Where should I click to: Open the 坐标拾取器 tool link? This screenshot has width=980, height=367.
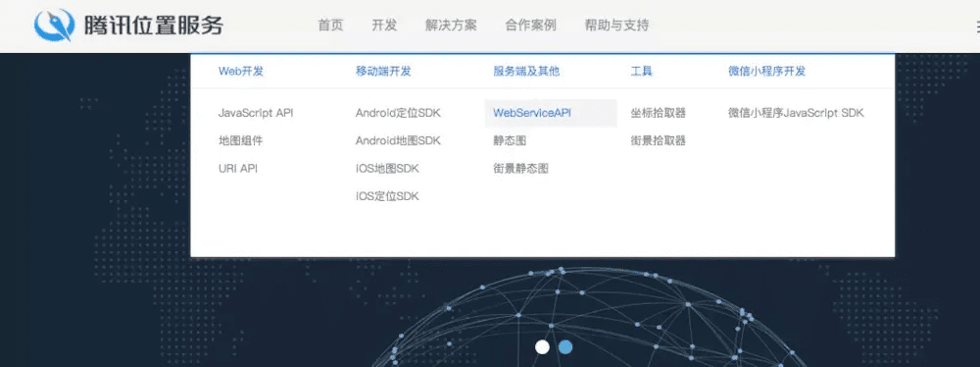coord(659,114)
